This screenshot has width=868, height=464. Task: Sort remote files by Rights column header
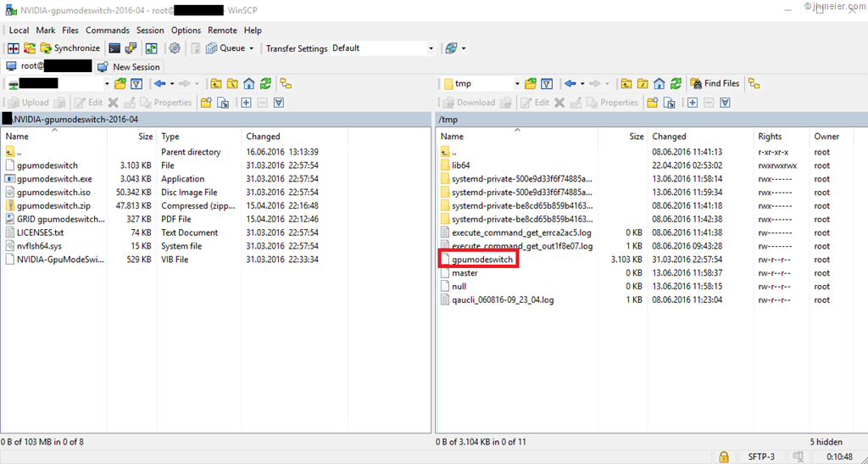point(770,136)
